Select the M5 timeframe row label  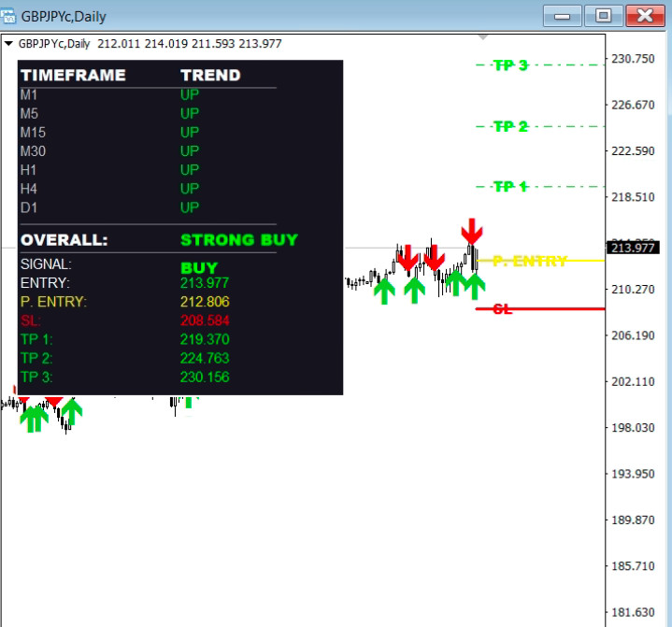29,114
